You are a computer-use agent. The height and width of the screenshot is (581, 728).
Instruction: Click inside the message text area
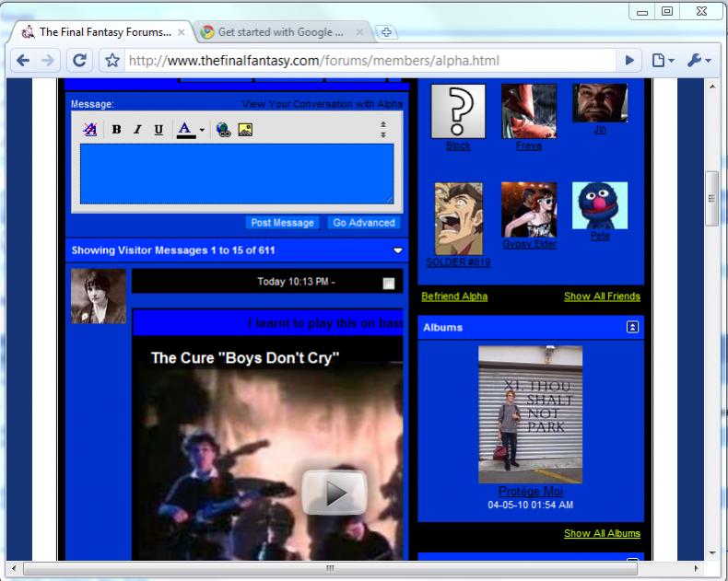point(237,173)
